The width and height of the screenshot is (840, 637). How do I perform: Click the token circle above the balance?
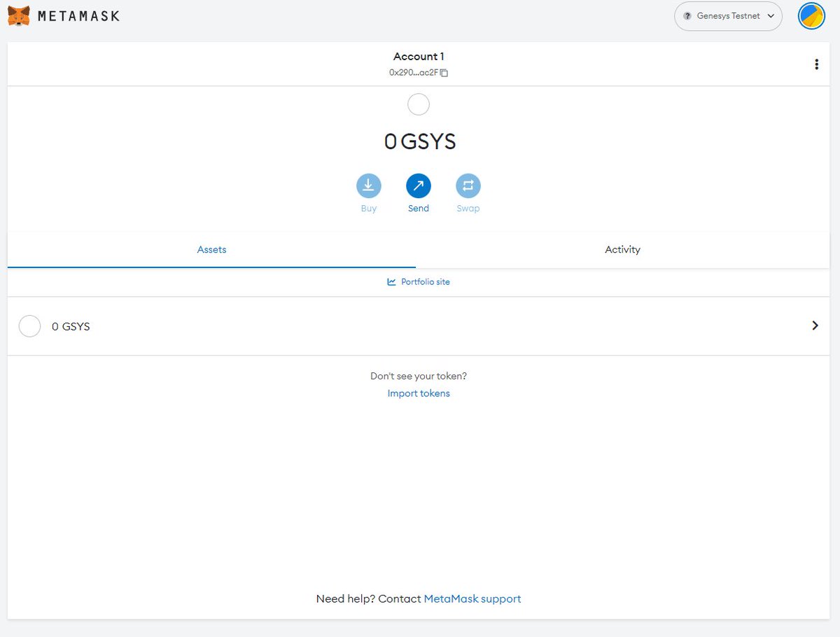419,104
